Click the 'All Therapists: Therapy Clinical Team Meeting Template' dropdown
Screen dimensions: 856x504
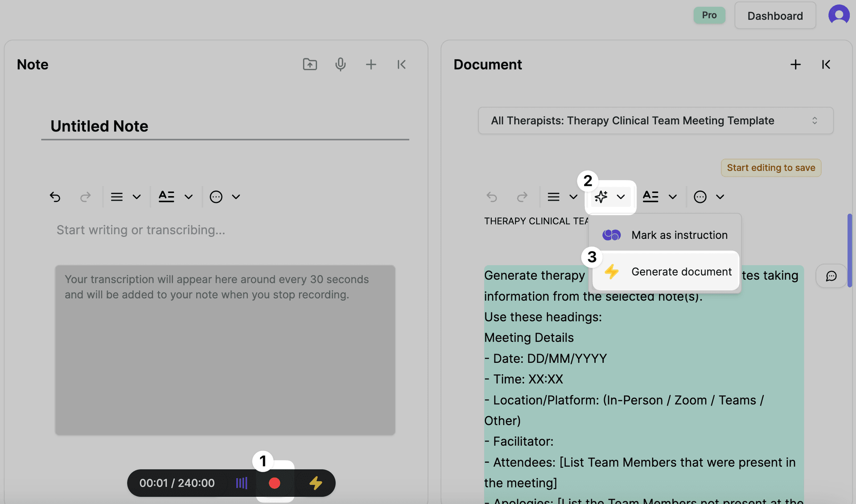tap(655, 120)
